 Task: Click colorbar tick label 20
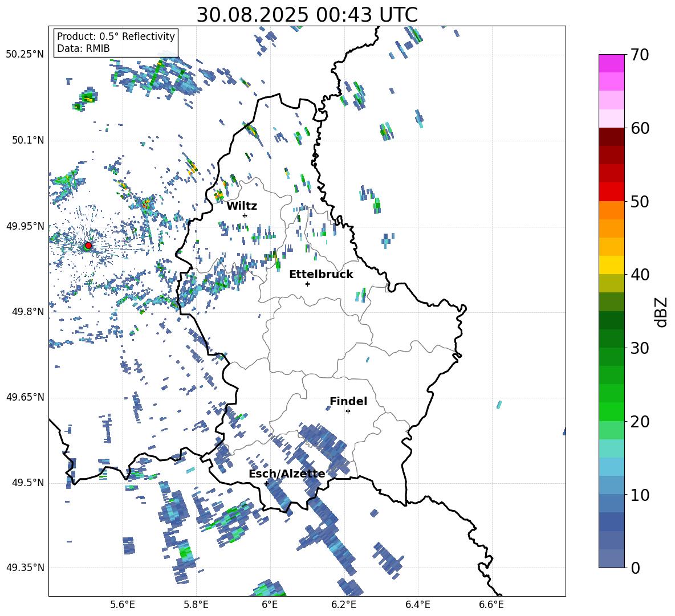(640, 421)
